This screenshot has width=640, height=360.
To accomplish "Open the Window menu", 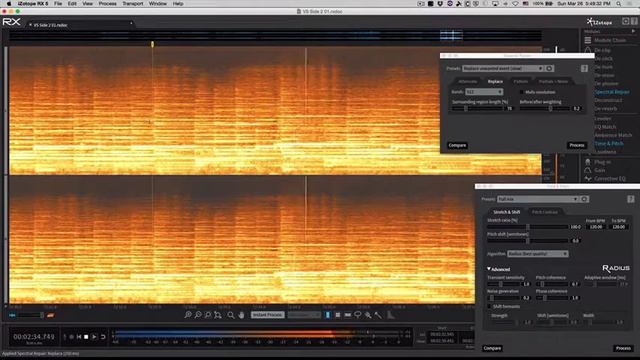I will click(158, 4).
